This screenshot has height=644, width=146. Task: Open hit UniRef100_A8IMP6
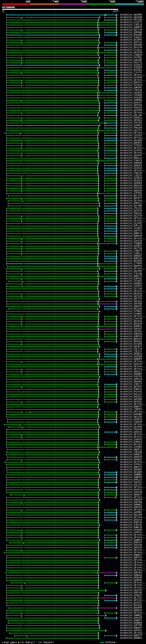[x=131, y=15]
